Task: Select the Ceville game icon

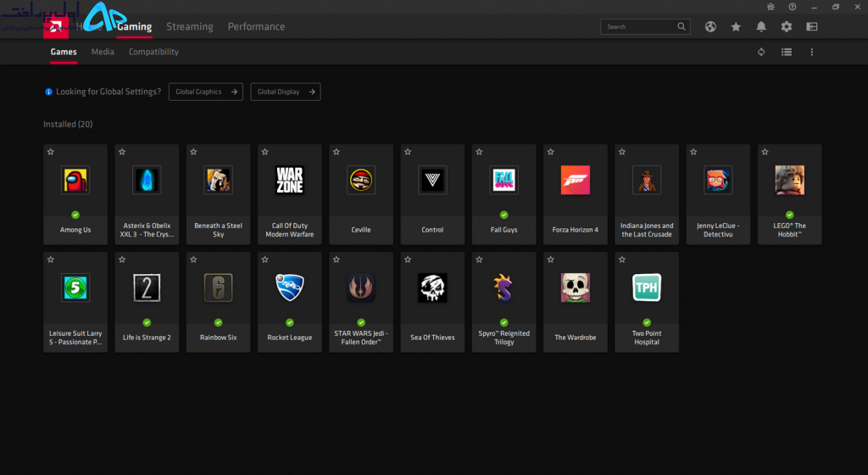Action: pos(361,180)
